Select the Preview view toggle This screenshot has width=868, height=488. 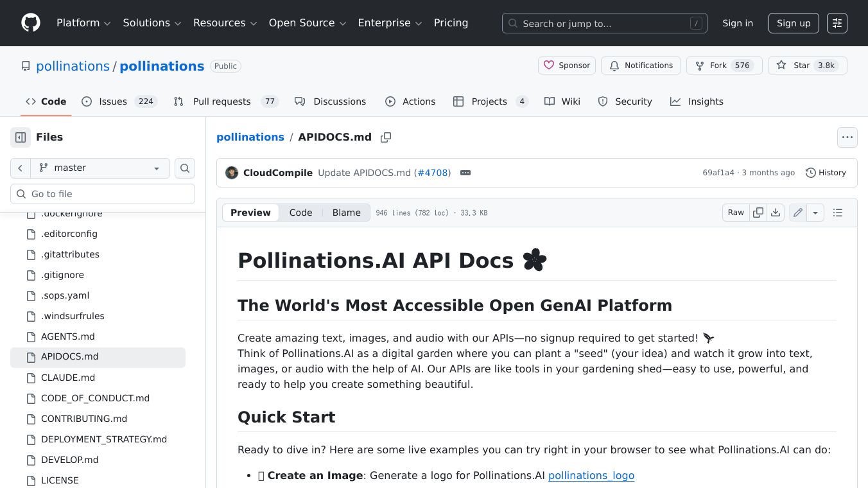(x=250, y=213)
